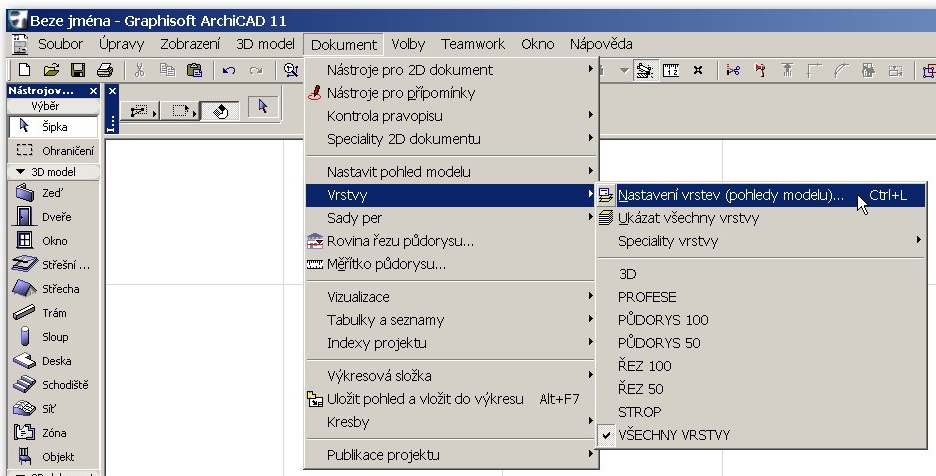Close the Nástrojov... toolbox panel

(x=93, y=91)
